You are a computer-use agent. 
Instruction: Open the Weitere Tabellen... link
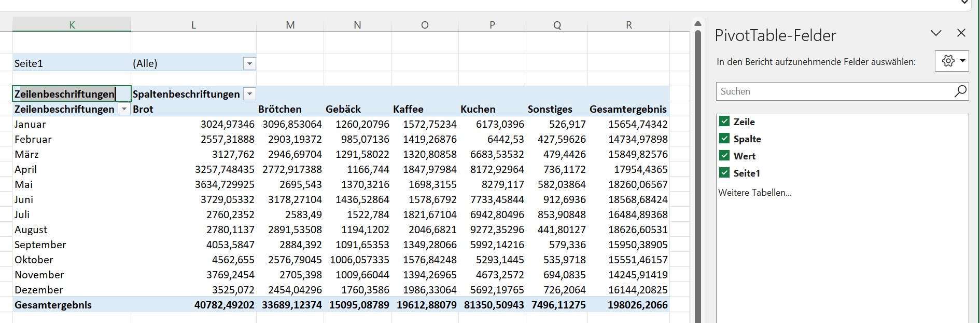point(755,193)
